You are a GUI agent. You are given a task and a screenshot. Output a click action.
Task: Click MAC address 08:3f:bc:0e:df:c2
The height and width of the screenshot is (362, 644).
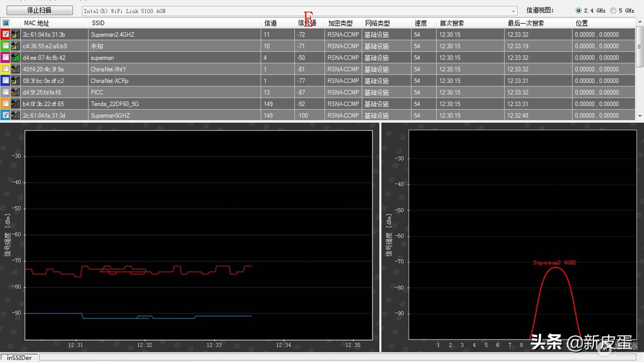(43, 81)
